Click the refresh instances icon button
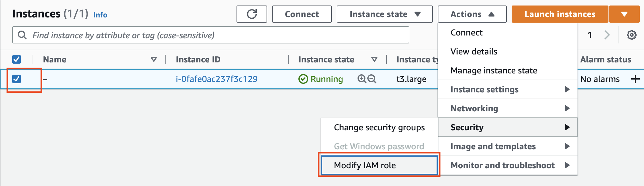 click(x=252, y=14)
